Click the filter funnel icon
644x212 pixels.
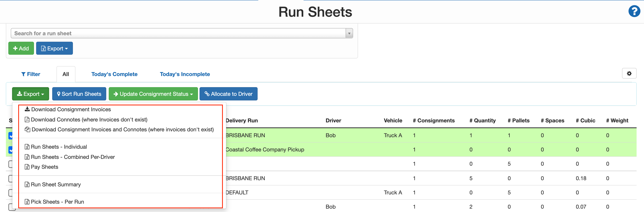point(24,74)
